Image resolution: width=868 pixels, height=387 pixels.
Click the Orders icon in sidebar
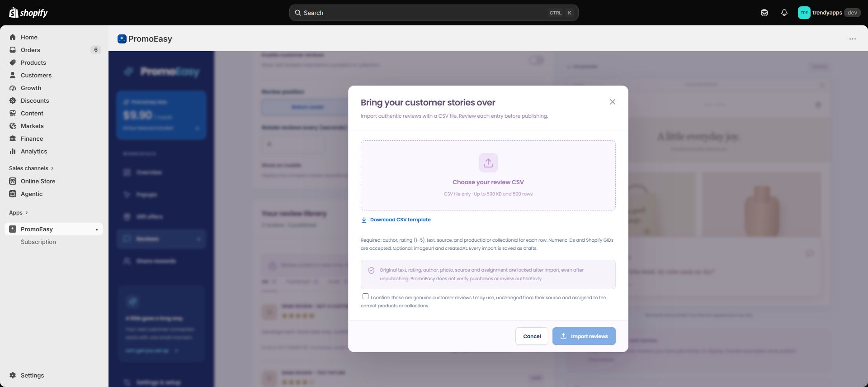tap(13, 50)
